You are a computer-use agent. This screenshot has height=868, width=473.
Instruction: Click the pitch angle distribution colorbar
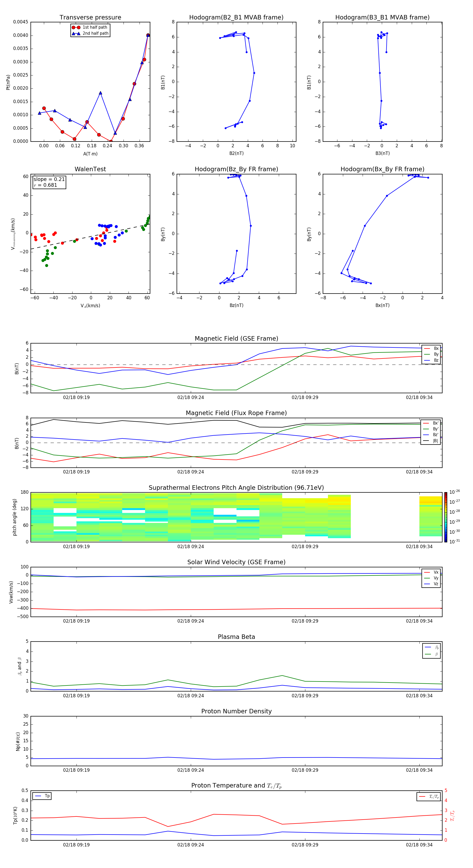[x=445, y=517]
